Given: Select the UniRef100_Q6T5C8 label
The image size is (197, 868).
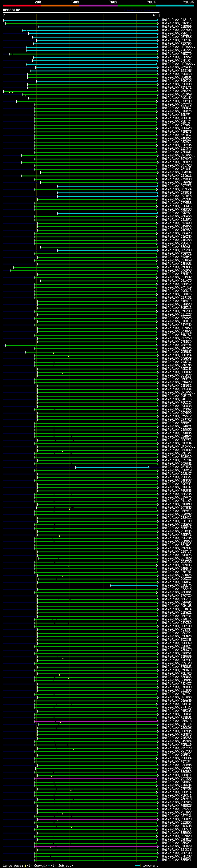Looking at the screenshot, I should click(176, 467).
